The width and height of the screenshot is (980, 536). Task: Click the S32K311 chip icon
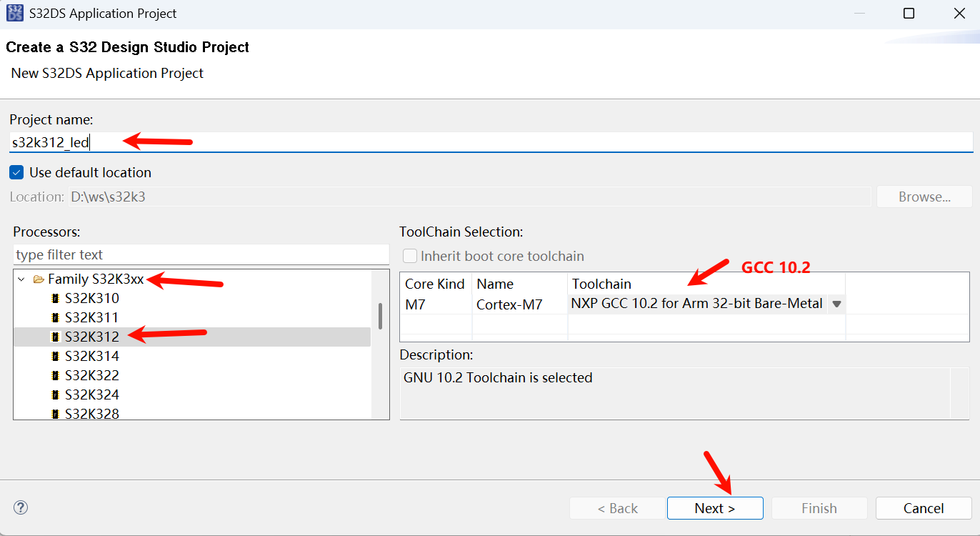55,317
